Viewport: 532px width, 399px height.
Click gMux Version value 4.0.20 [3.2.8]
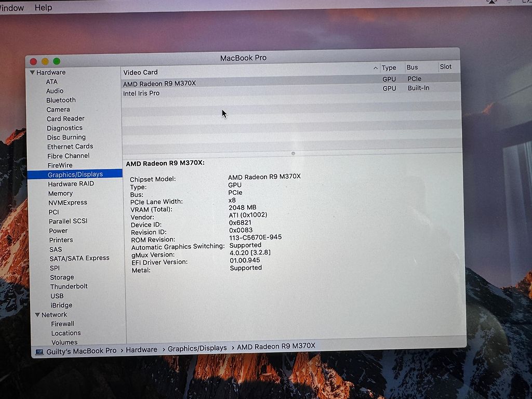[250, 253]
